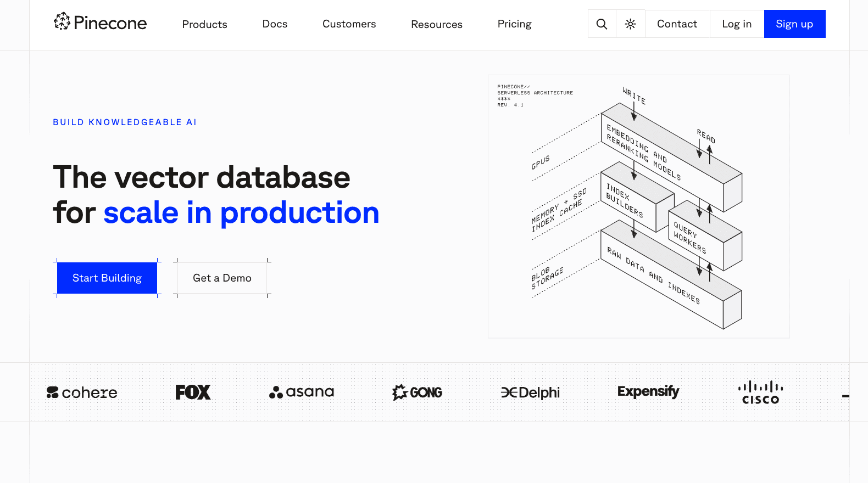868x483 pixels.
Task: Click the Cisco logo
Action: pyautogui.click(x=761, y=392)
